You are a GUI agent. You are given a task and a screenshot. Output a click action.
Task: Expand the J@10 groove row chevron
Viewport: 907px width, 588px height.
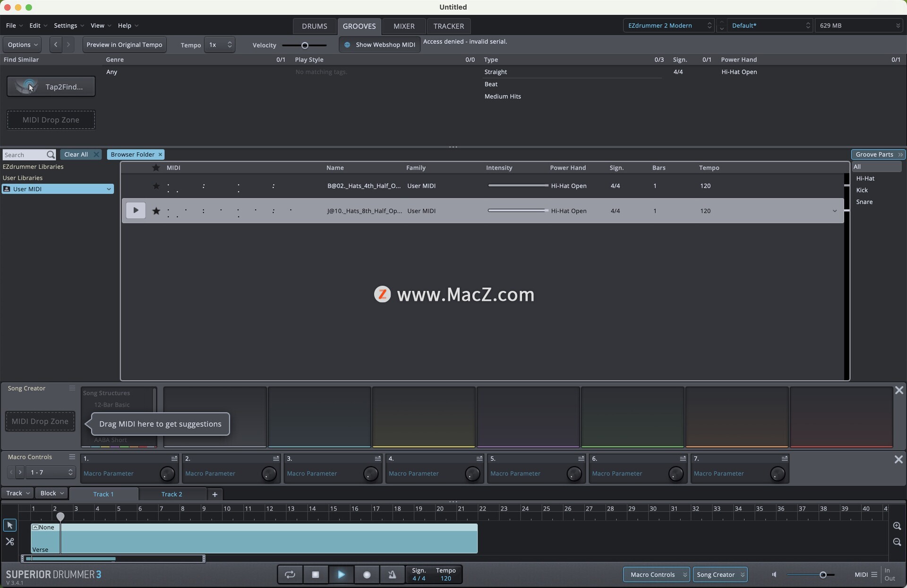click(835, 211)
